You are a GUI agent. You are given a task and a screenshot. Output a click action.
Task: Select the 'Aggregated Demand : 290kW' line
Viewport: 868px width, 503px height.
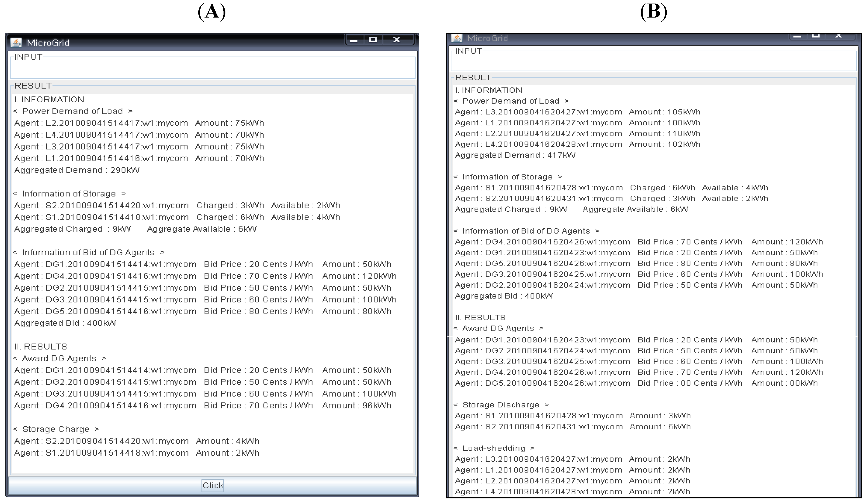tap(77, 170)
